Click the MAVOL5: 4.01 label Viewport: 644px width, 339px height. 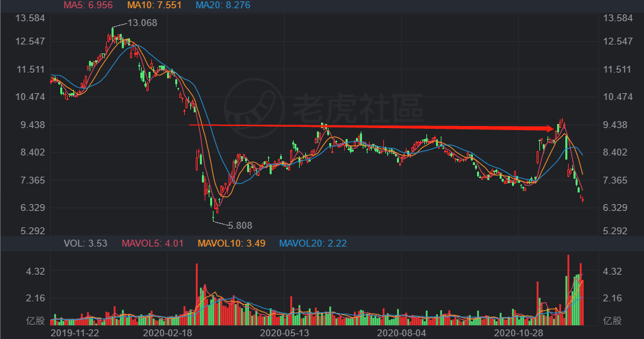[153, 243]
